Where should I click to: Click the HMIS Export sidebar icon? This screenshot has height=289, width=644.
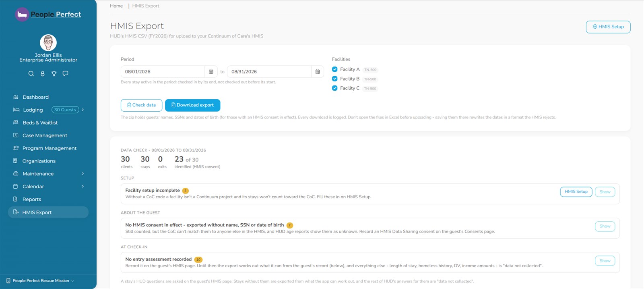(16, 212)
